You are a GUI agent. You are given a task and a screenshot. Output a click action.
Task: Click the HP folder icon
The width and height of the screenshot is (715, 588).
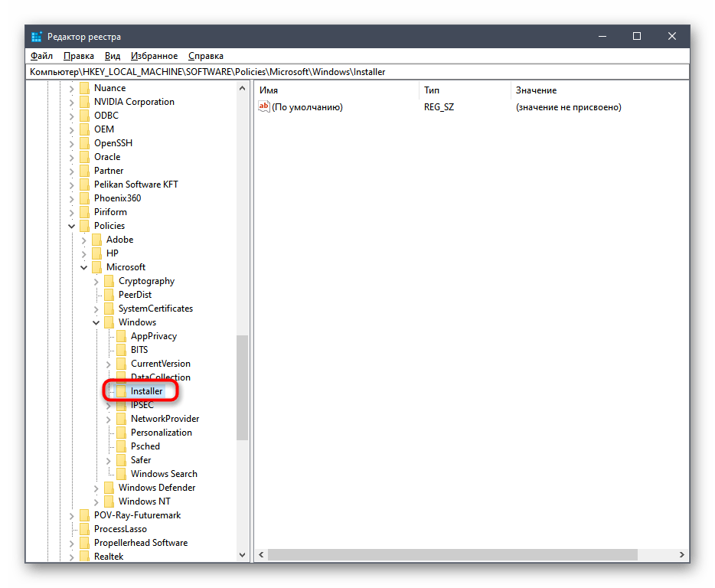pos(96,253)
